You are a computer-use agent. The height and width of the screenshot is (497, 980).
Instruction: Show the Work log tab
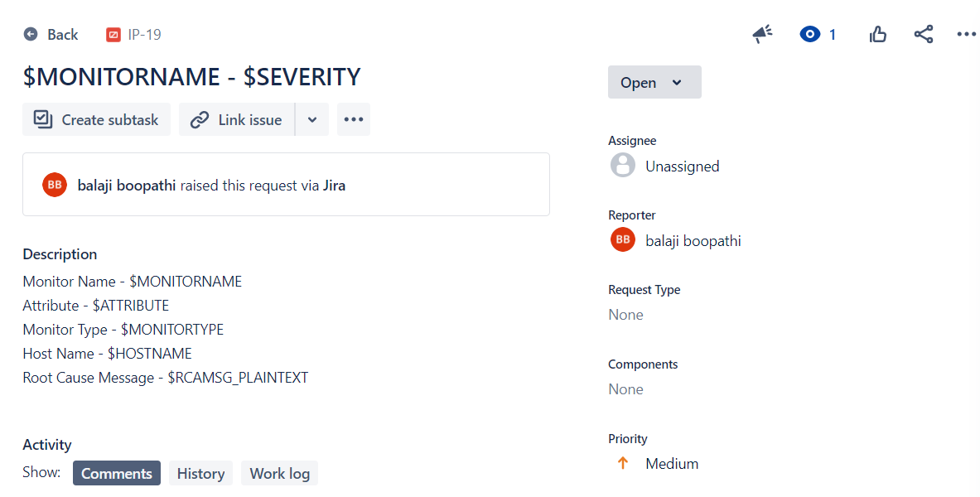(x=279, y=473)
